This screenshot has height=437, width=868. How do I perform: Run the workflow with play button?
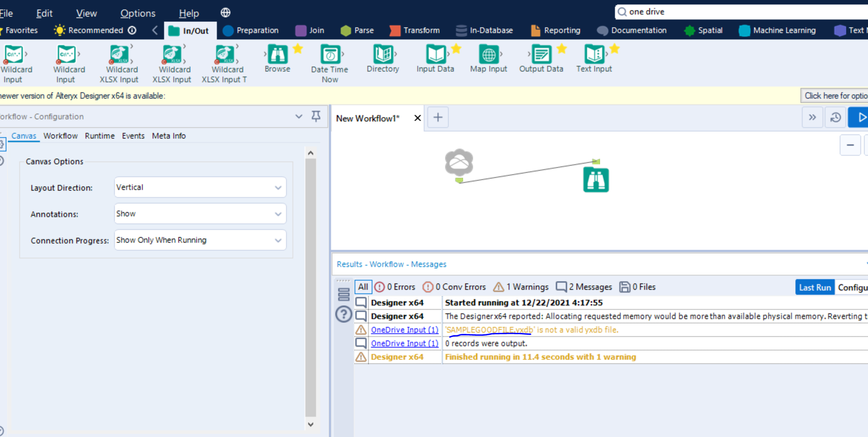point(861,117)
